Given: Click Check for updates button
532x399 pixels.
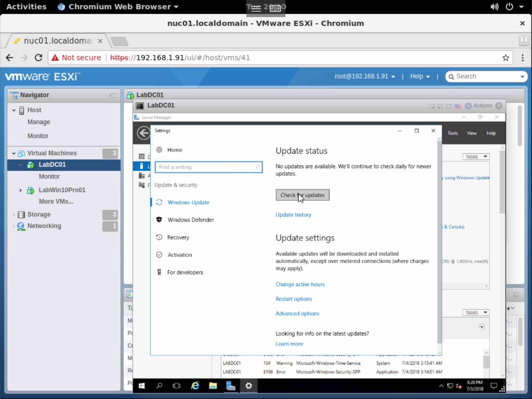Looking at the screenshot, I should (x=302, y=195).
